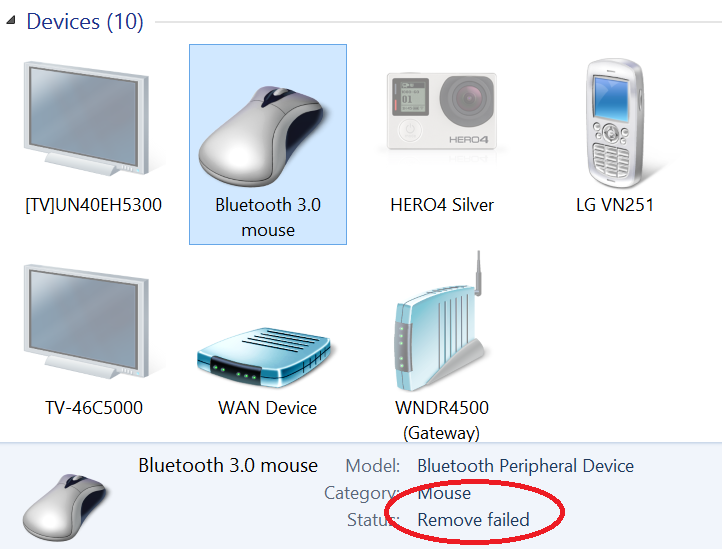The width and height of the screenshot is (722, 549).
Task: Click the 'Bluetooth 3.0 mouse' label under icon
Action: click(268, 217)
